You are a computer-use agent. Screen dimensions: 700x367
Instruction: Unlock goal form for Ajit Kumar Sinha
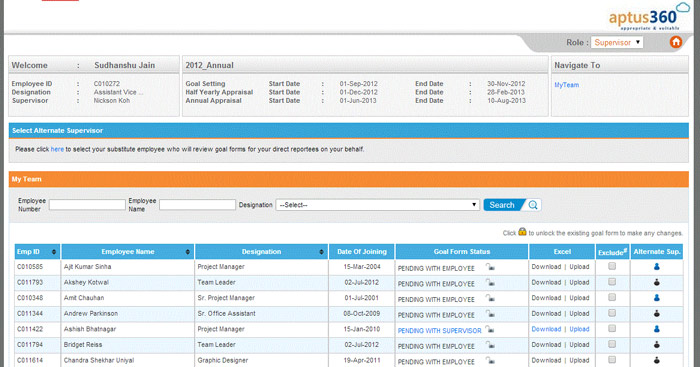click(x=490, y=267)
